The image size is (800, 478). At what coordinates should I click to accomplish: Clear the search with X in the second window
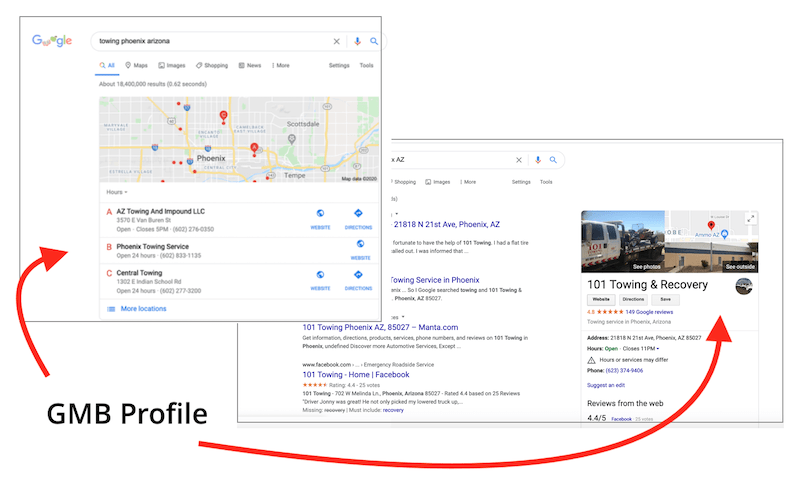click(x=519, y=160)
